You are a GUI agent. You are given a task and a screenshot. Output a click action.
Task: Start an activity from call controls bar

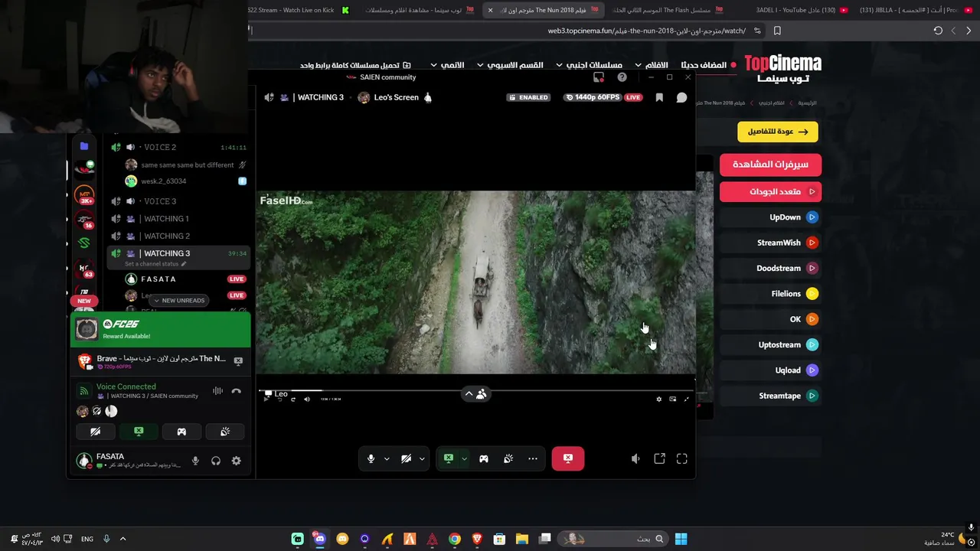(x=484, y=458)
